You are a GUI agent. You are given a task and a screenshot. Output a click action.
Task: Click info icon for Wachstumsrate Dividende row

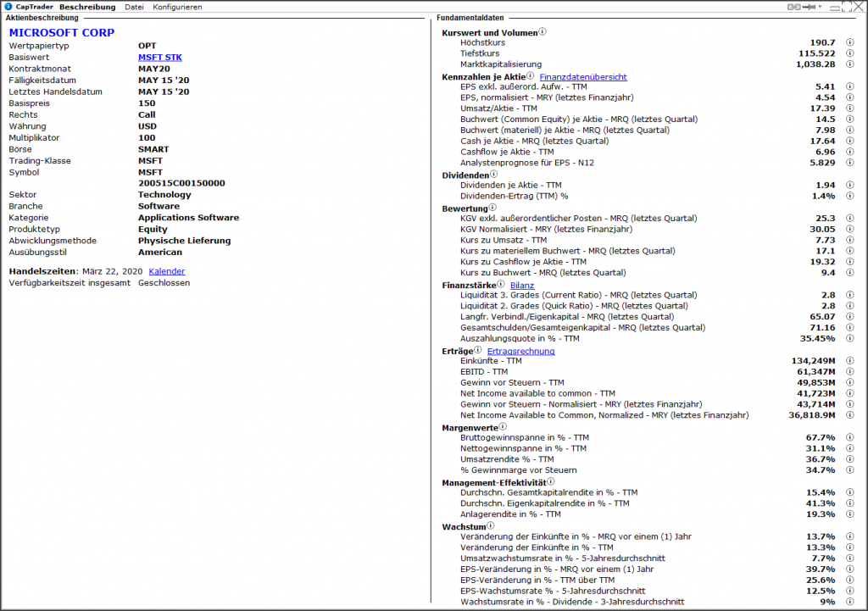[849, 603]
